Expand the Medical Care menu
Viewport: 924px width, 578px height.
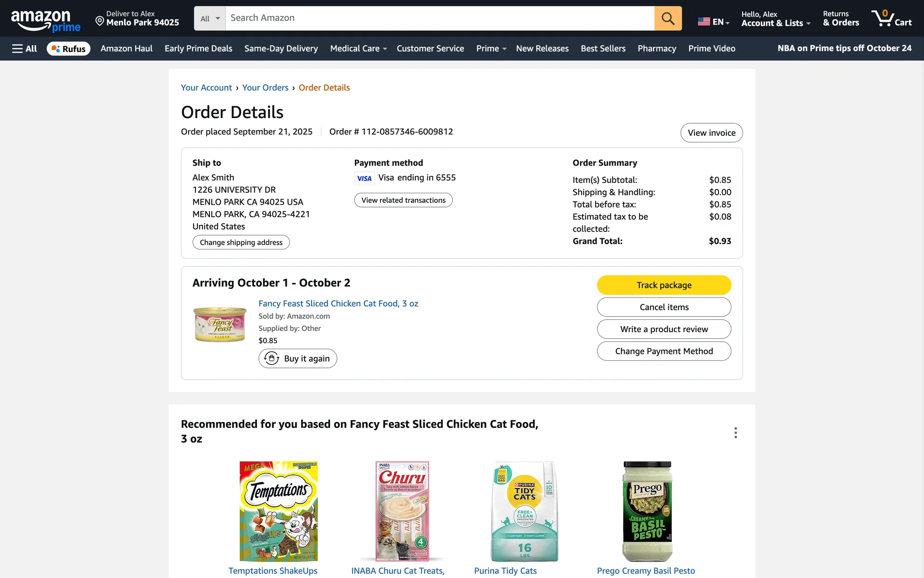(x=358, y=49)
